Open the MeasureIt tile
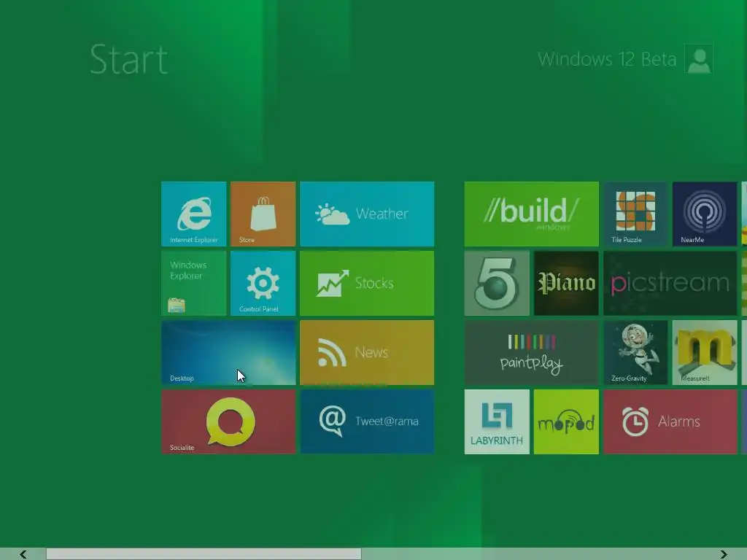 [x=705, y=352]
